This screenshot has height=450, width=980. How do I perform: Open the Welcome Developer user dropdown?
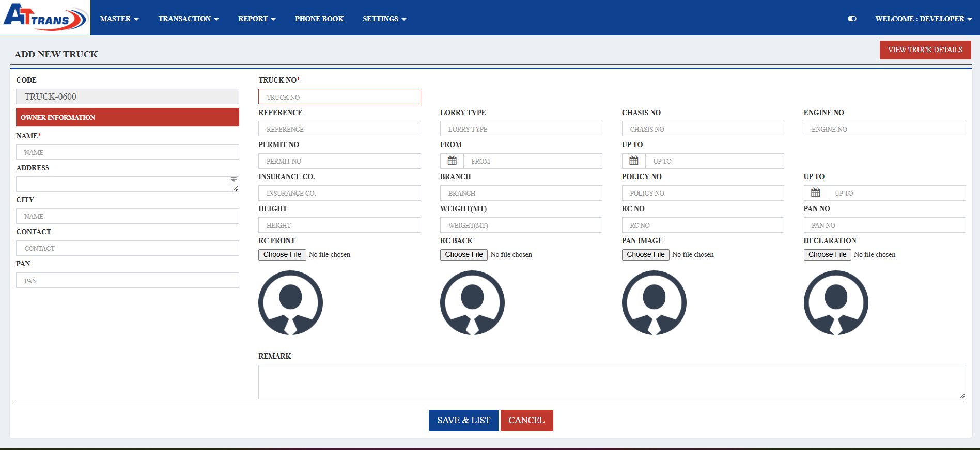point(923,19)
